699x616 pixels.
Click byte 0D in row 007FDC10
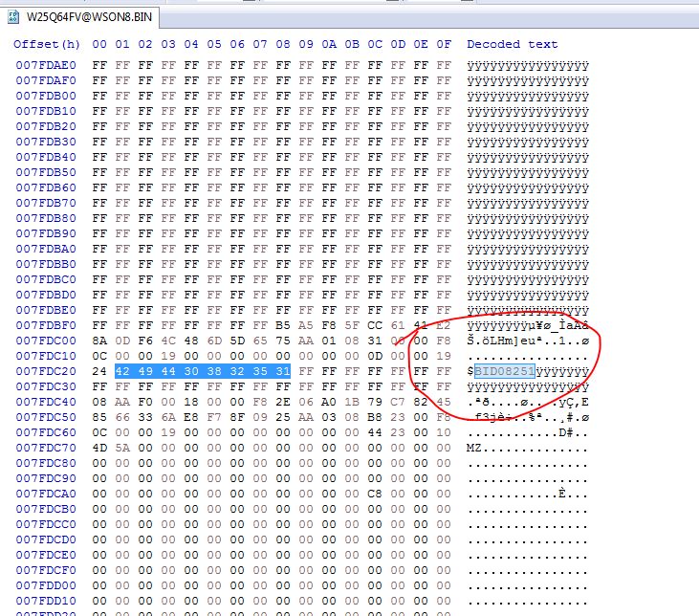(x=375, y=356)
